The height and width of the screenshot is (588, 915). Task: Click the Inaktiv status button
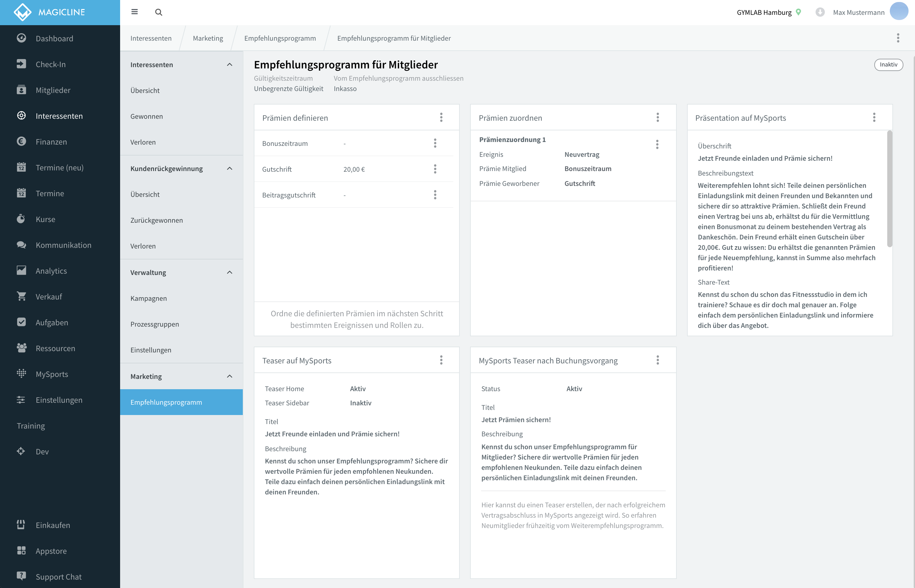tap(888, 65)
